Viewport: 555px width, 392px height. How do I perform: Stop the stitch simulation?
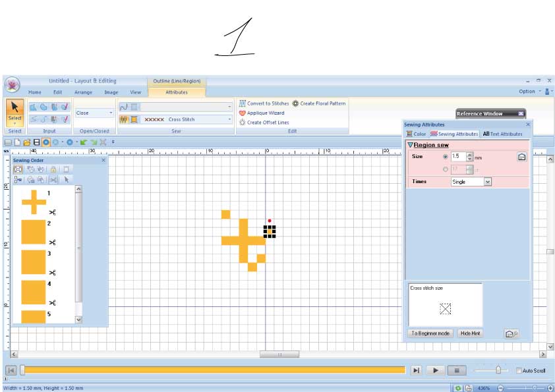pos(457,370)
